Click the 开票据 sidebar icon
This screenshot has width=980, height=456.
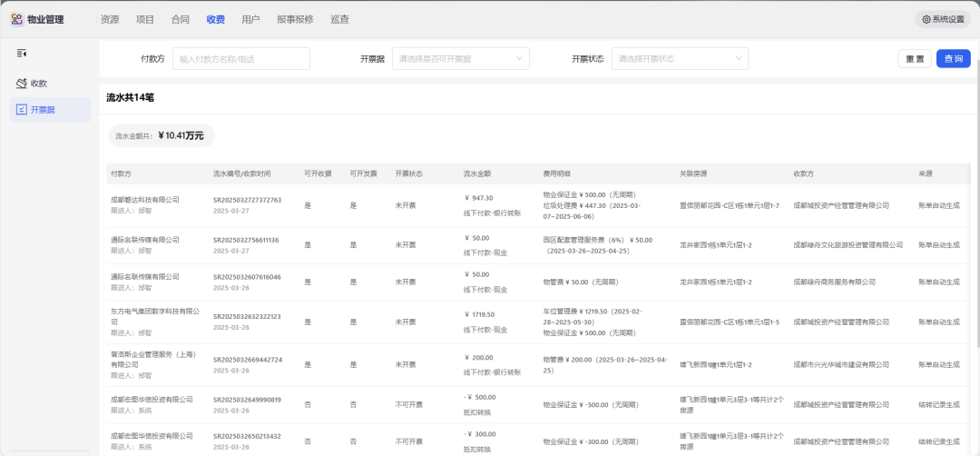pos(22,110)
